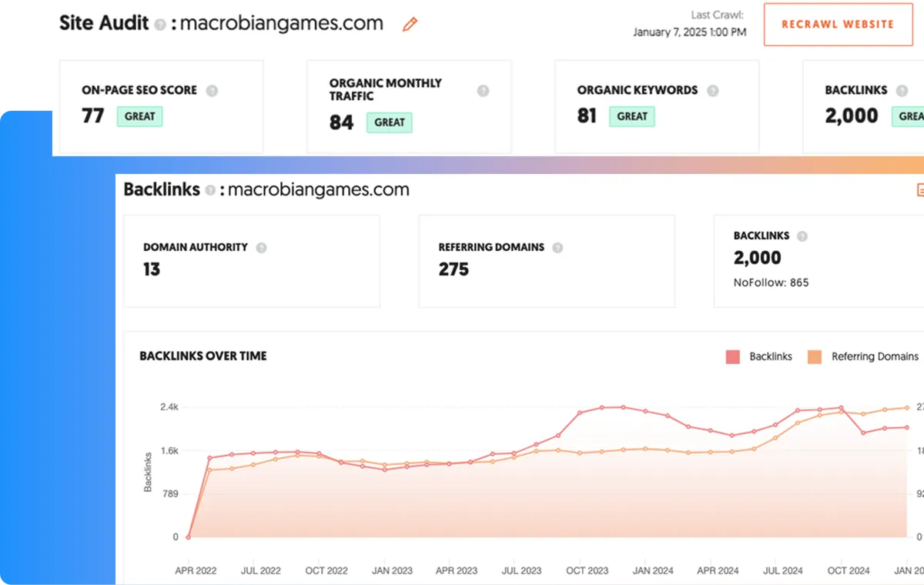
Task: Select the APR 2022 starting data point
Action: [188, 537]
